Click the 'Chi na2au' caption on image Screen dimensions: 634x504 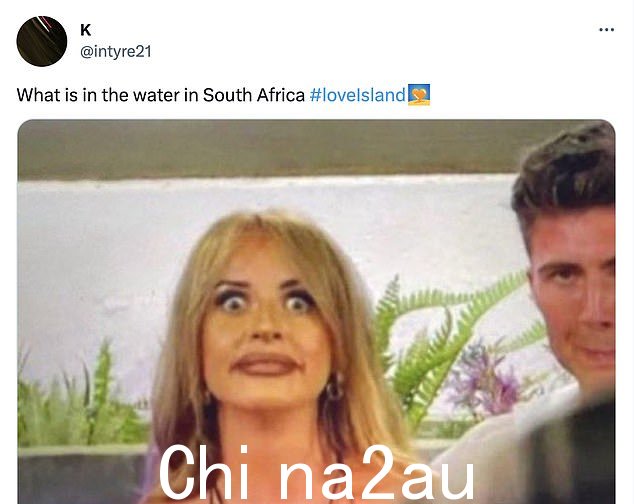point(316,473)
